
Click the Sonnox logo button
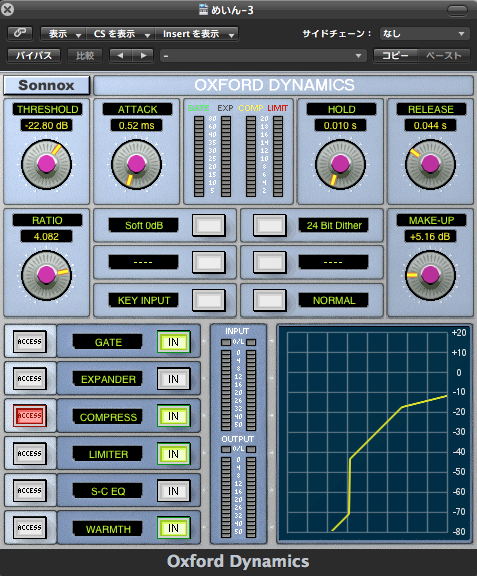click(47, 85)
